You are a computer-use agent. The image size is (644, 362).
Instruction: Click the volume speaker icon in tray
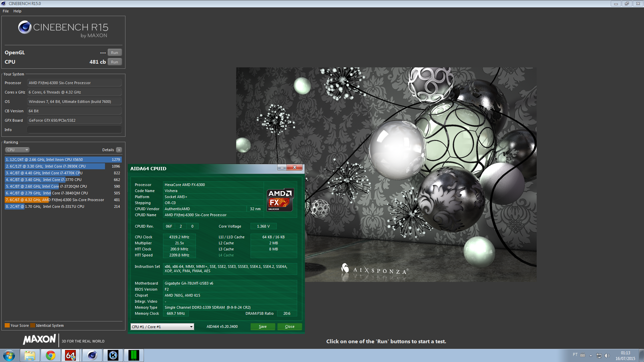click(x=607, y=356)
